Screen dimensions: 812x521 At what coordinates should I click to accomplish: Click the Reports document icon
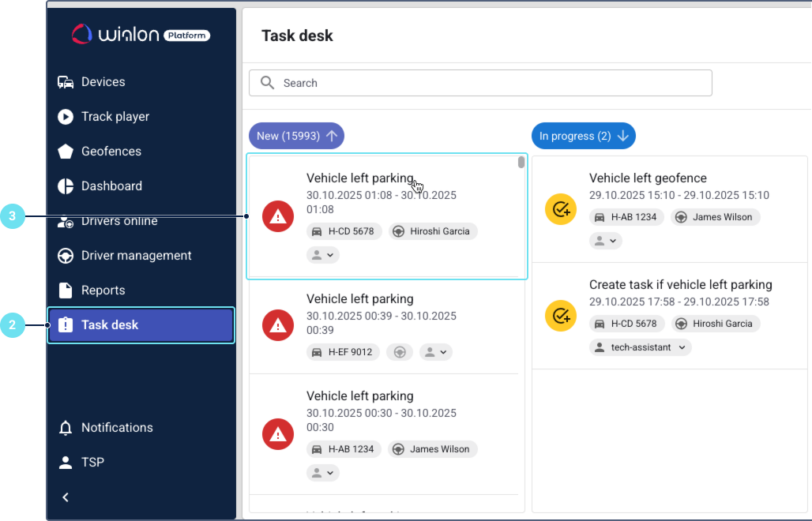(66, 290)
